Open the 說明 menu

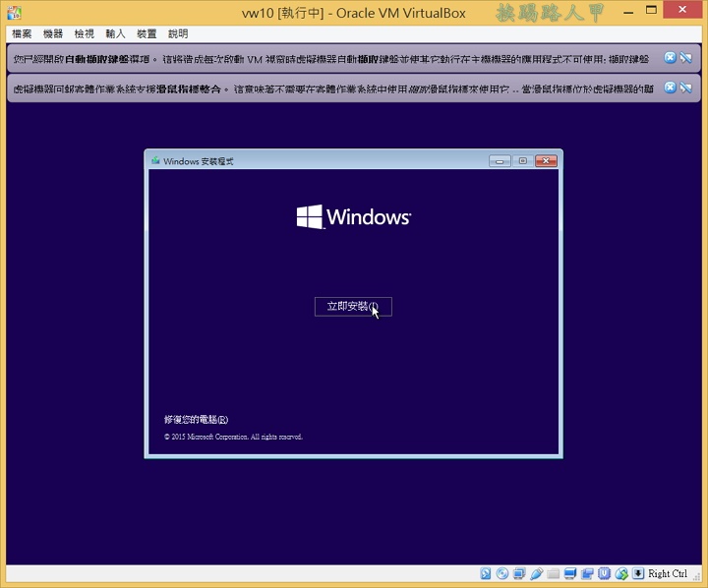(x=178, y=33)
